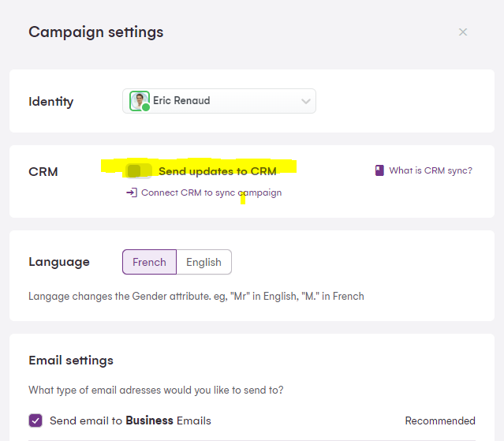Click the Recommended label
Image resolution: width=504 pixels, height=441 pixels.
pyautogui.click(x=440, y=420)
